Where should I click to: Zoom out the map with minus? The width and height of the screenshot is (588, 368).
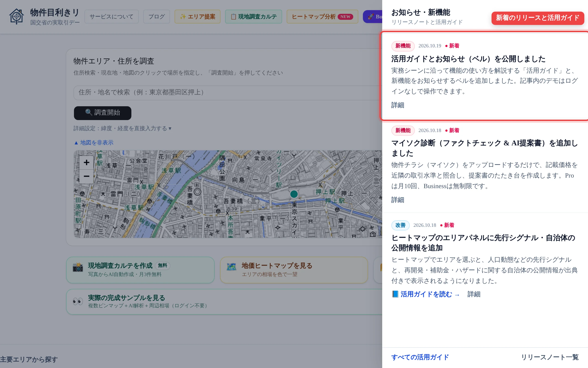pyautogui.click(x=87, y=176)
